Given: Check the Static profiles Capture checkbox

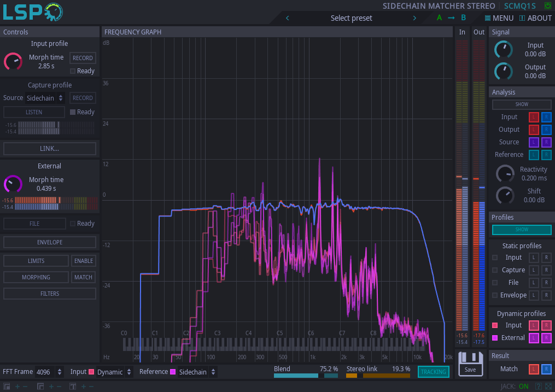Looking at the screenshot, I should [x=495, y=270].
